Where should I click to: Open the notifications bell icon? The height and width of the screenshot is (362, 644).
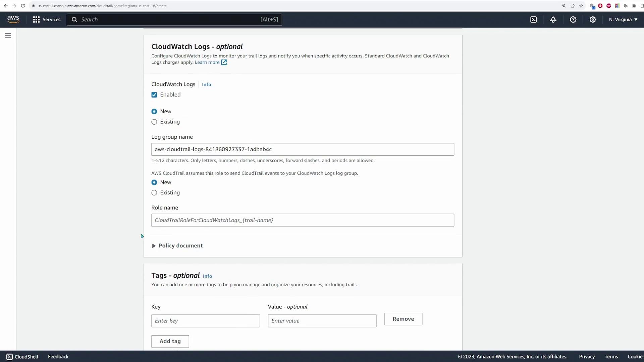[553, 19]
